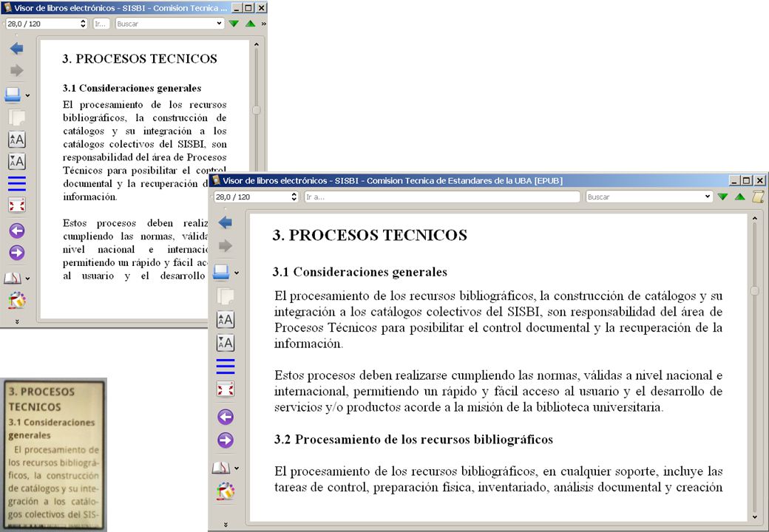769x532 pixels.
Task: Open viewer preferences in the large window
Action: pos(225,491)
